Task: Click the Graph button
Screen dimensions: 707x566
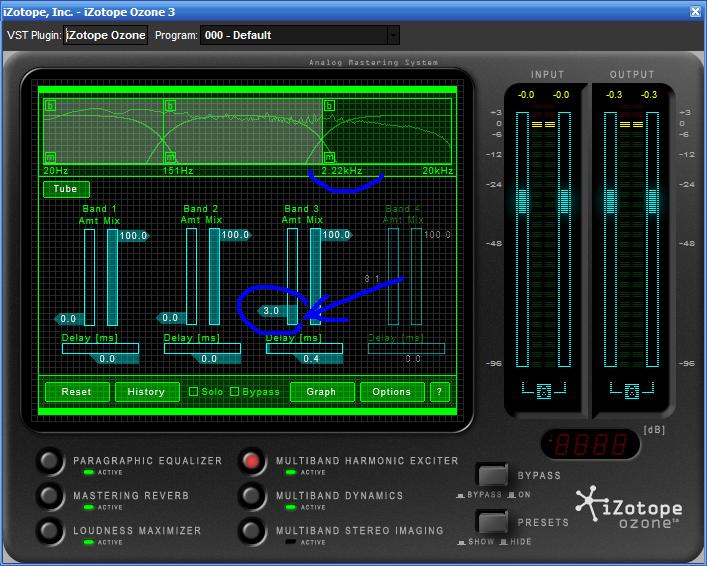Action: pos(321,391)
